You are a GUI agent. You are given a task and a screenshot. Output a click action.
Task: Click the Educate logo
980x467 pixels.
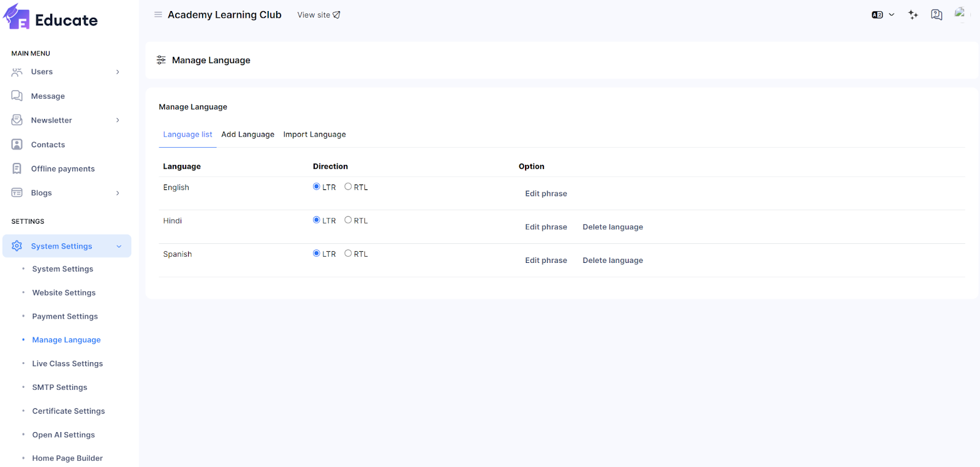[51, 18]
